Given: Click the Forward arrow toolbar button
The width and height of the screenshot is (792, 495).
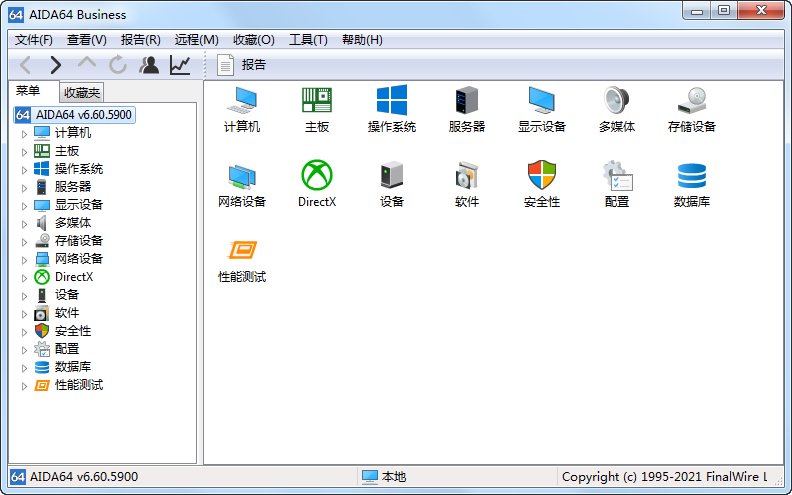Looking at the screenshot, I should coord(56,65).
